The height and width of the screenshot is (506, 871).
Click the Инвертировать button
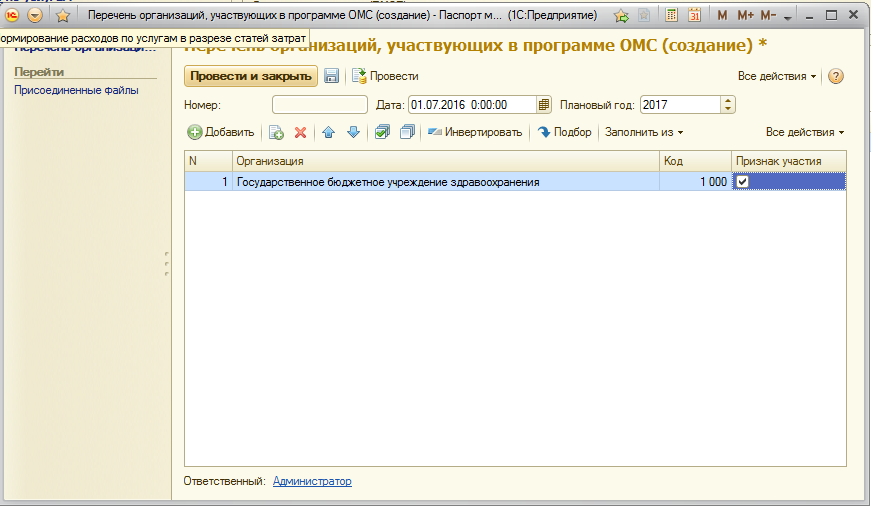(474, 132)
